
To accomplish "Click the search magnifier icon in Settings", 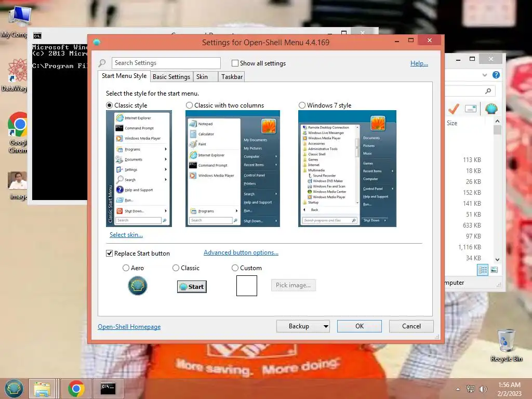I will pyautogui.click(x=102, y=63).
